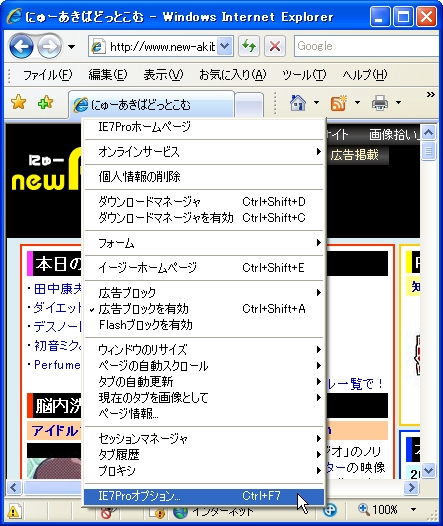Viewport: 443px width, 526px height.
Task: Open Favorites Center star icon
Action: (x=18, y=102)
